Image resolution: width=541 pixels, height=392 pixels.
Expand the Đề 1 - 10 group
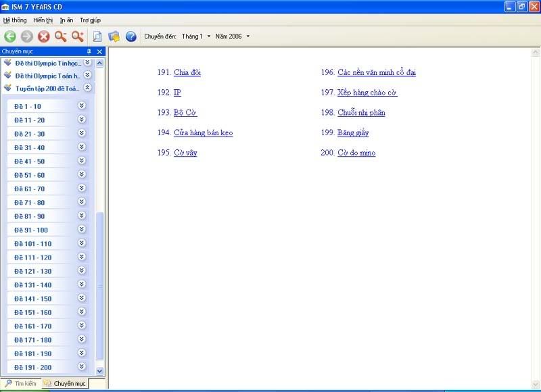tap(82, 105)
